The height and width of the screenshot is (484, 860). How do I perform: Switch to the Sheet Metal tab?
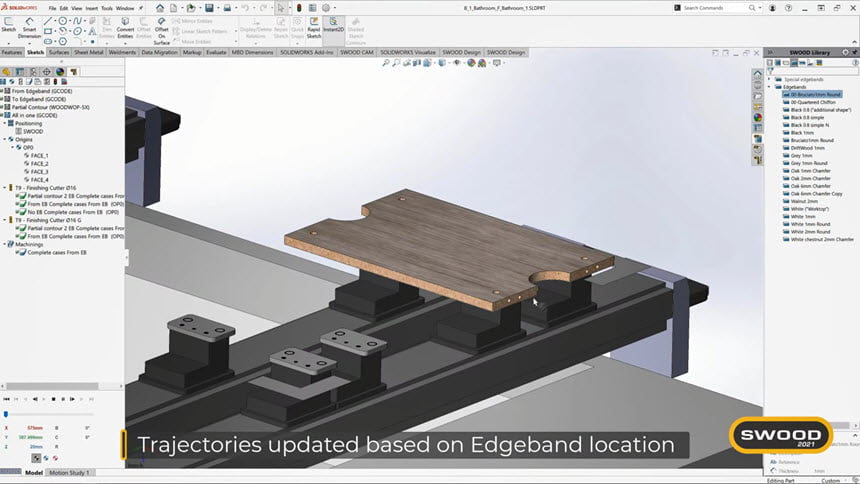(88, 52)
